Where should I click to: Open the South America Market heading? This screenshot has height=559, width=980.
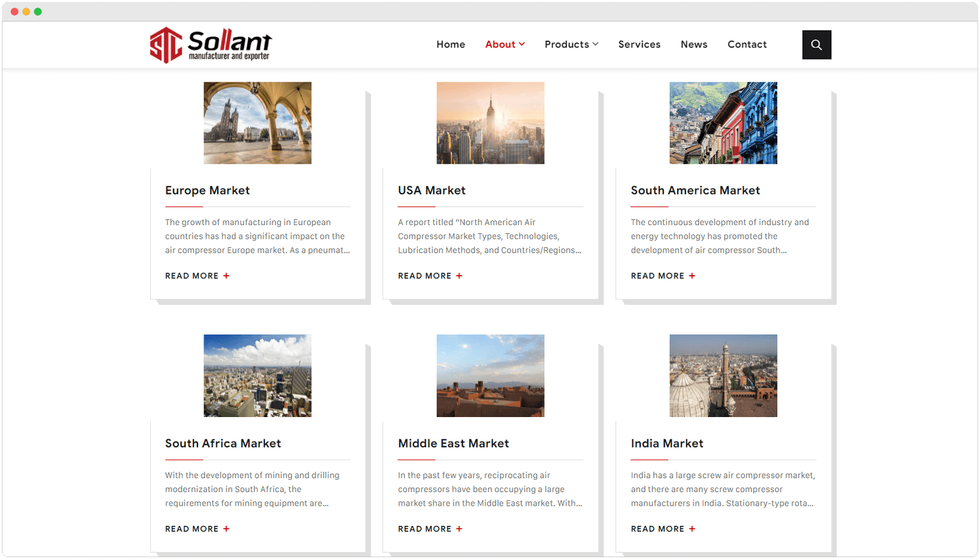[695, 191]
